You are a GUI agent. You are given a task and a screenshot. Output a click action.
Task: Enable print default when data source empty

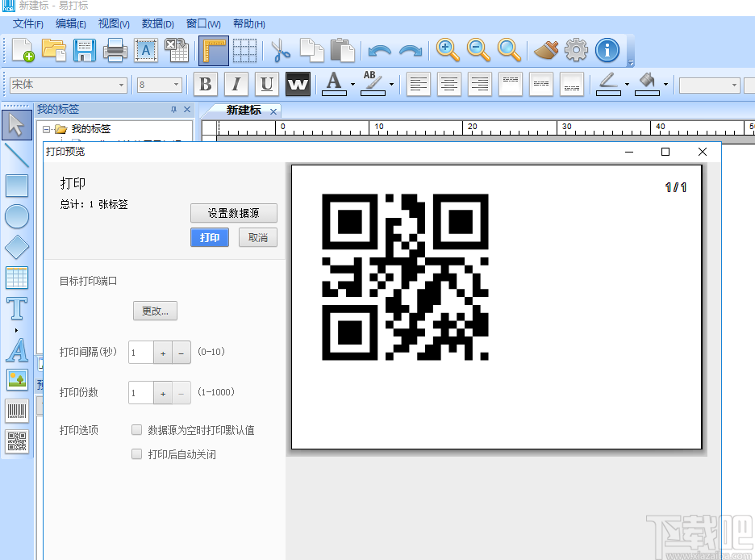(x=137, y=429)
